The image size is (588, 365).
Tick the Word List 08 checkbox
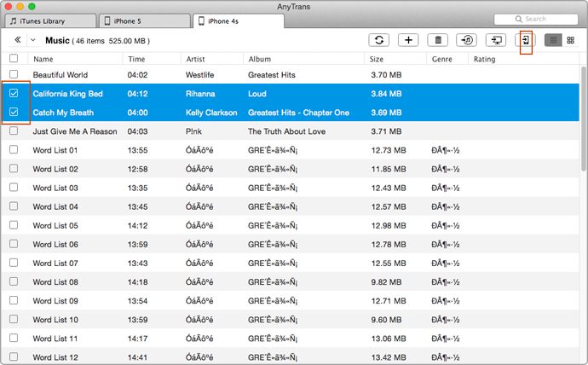(14, 281)
